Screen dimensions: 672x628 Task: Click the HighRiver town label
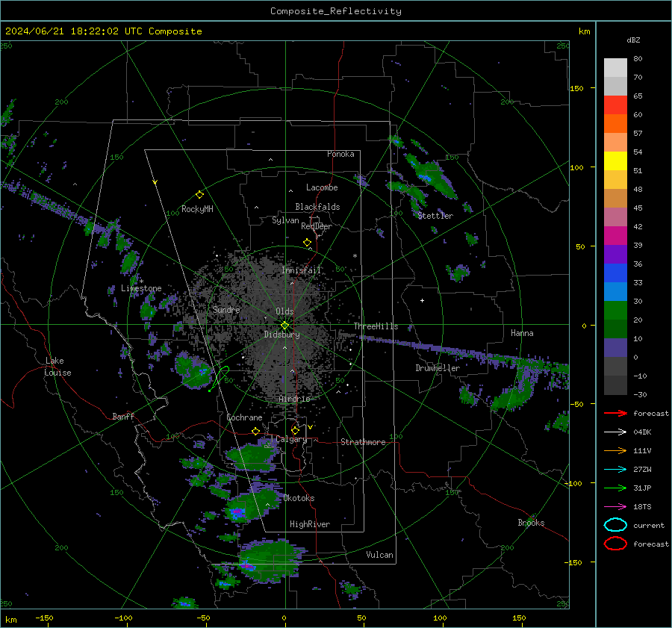[310, 524]
